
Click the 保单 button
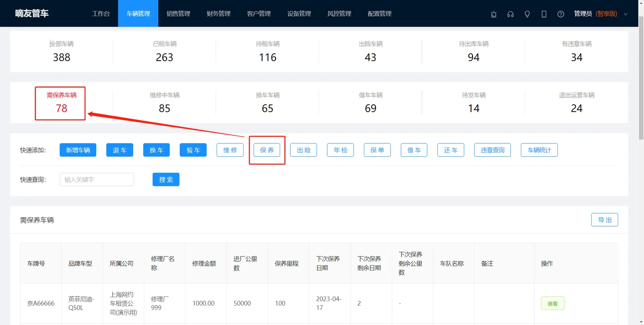coord(377,150)
